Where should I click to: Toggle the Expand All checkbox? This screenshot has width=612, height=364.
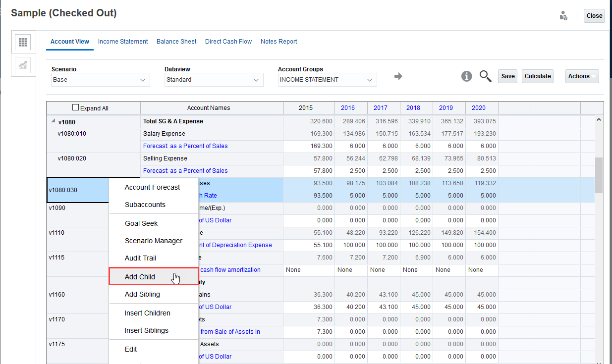point(76,107)
